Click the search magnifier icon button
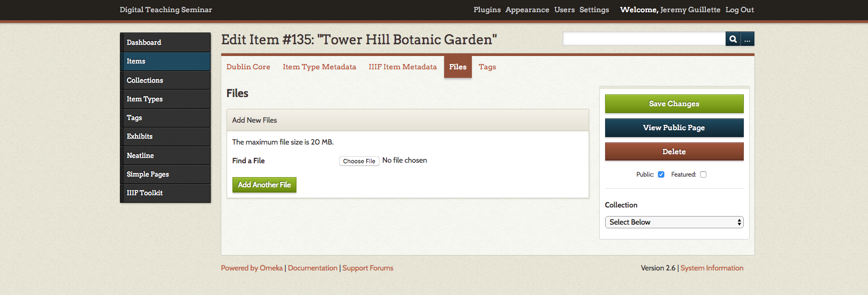The height and width of the screenshot is (295, 868). 733,39
